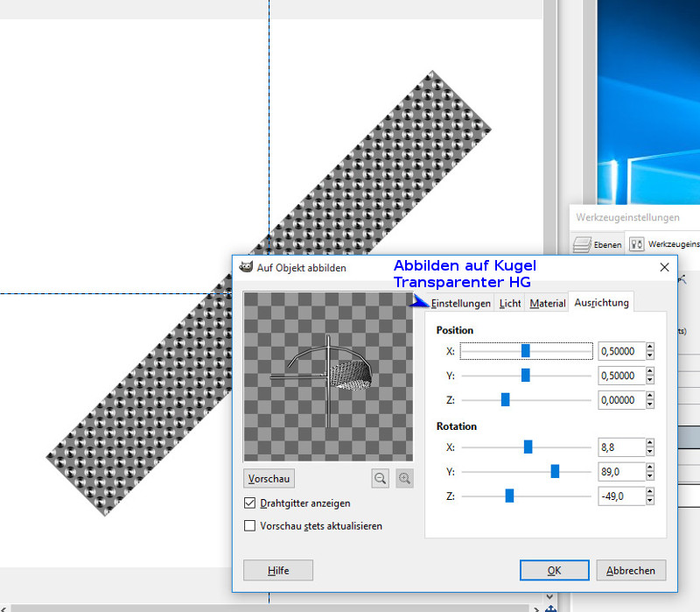Open the Licht tab
Screen dimensions: 700x612
[x=510, y=303]
